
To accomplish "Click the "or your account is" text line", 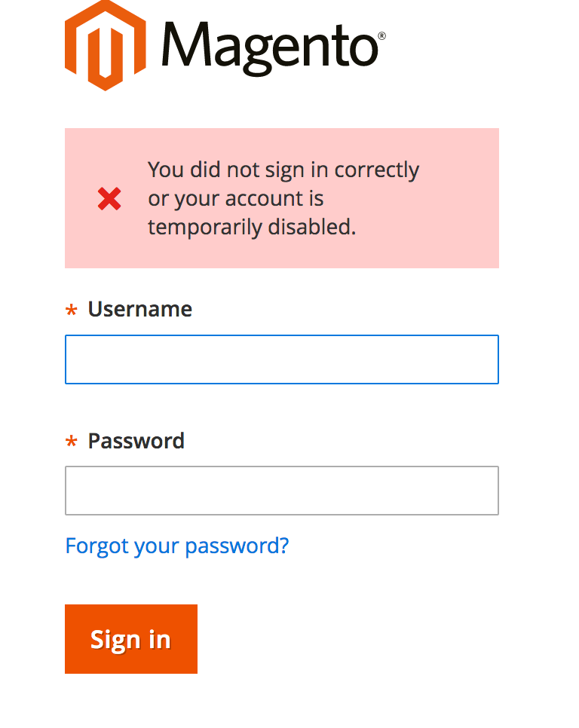I will [235, 199].
